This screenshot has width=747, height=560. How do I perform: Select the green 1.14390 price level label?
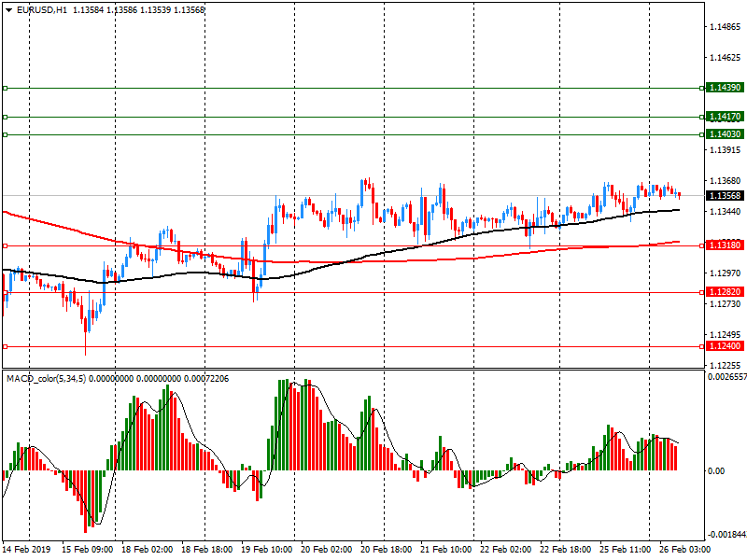725,88
